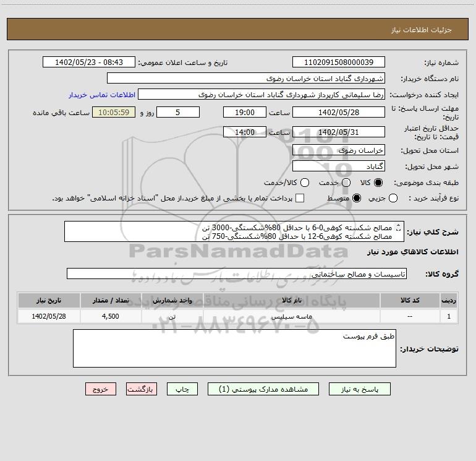
Task: Click the province field خراسان رضوی
Action: 339,150
